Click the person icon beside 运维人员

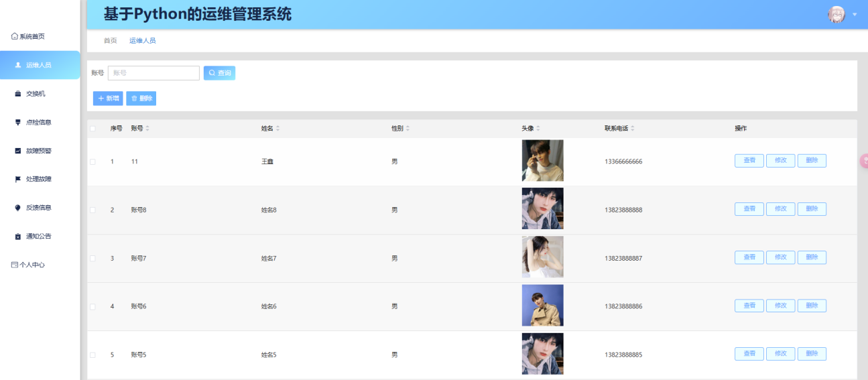(x=18, y=65)
